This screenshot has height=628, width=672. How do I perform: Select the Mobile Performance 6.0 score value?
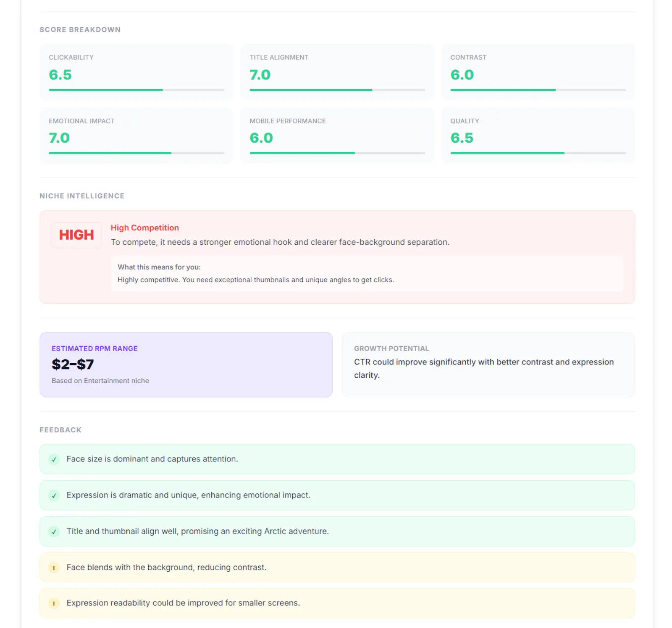(261, 138)
